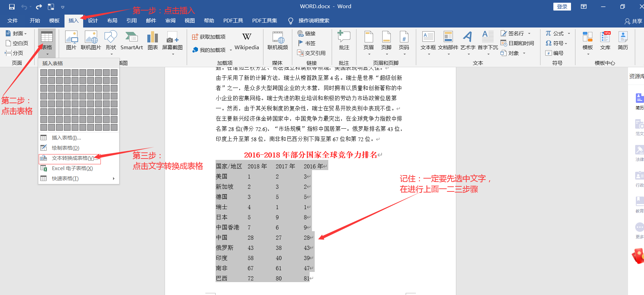Open the 图片 (Pictures) insert tool

coord(71,40)
